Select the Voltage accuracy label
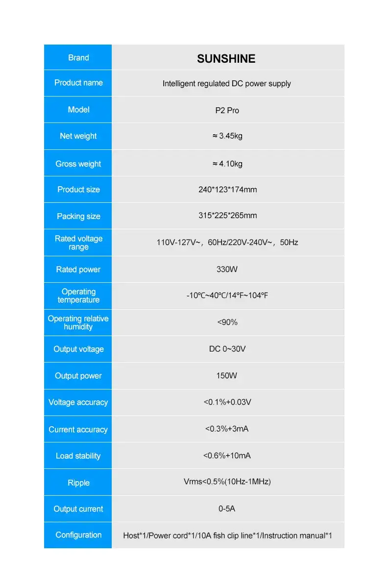Image resolution: width=392 pixels, height=584 pixels. (78, 402)
